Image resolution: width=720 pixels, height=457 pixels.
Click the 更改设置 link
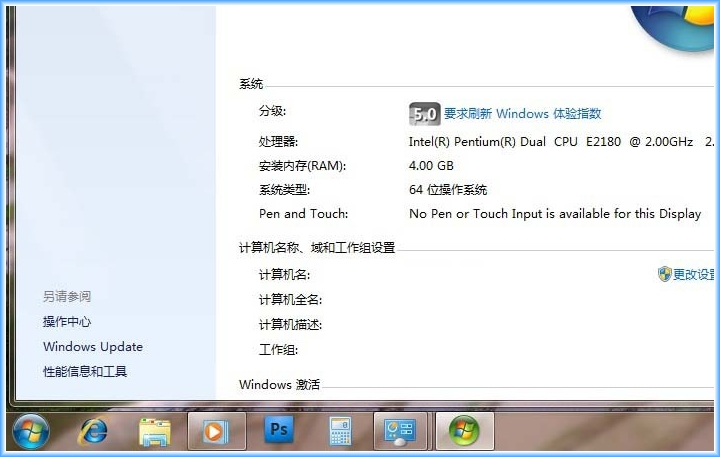[x=694, y=274]
